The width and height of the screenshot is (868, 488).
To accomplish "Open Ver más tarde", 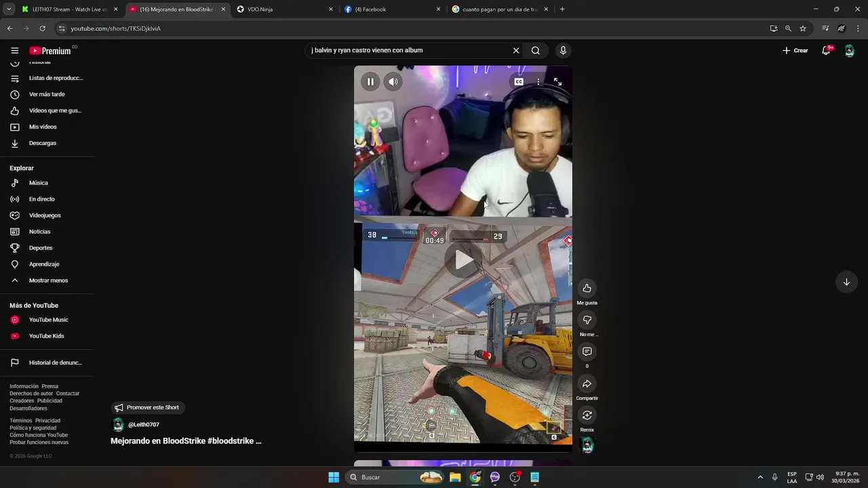I will click(x=47, y=94).
